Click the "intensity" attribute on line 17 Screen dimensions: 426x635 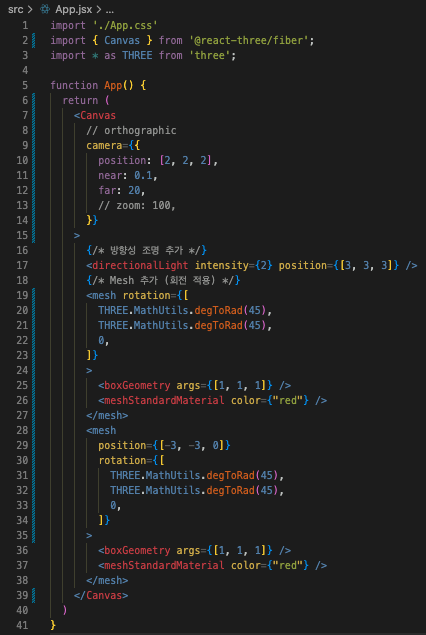221,265
